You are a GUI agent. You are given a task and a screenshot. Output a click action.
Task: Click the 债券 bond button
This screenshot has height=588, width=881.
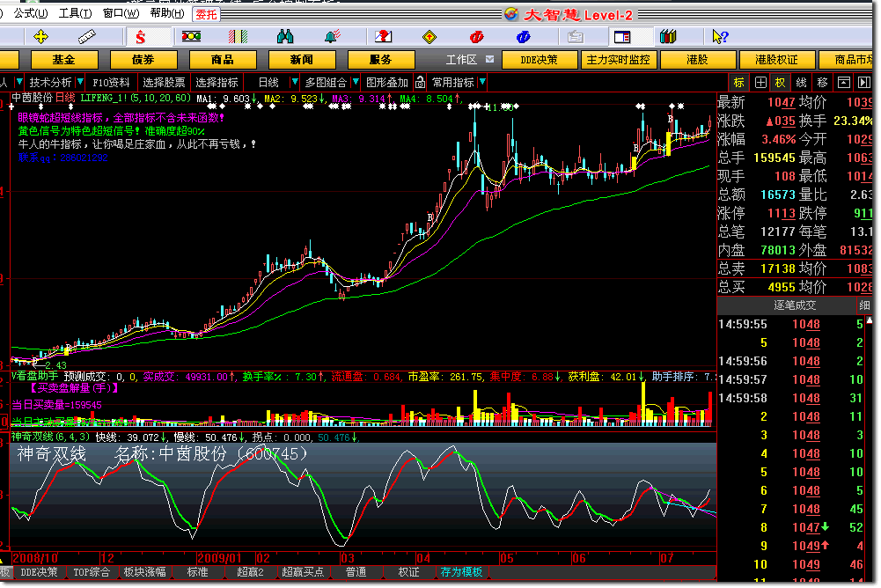coord(143,60)
